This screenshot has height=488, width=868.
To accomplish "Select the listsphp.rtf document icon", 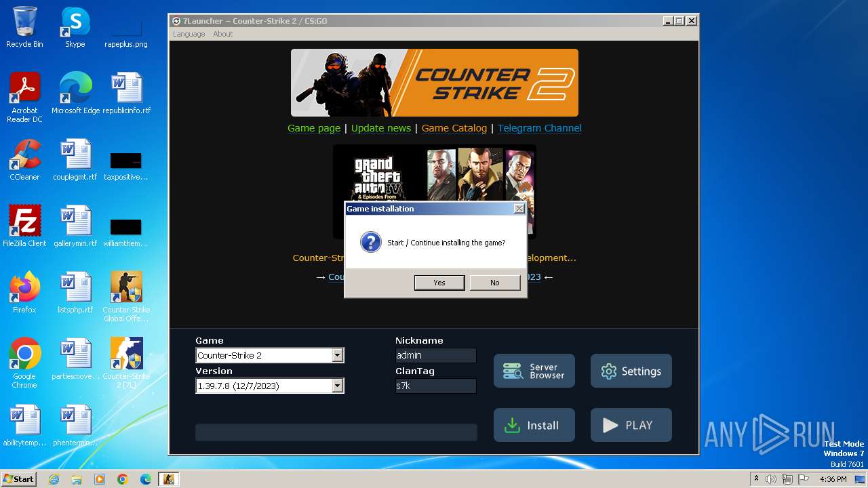I will pos(75,293).
